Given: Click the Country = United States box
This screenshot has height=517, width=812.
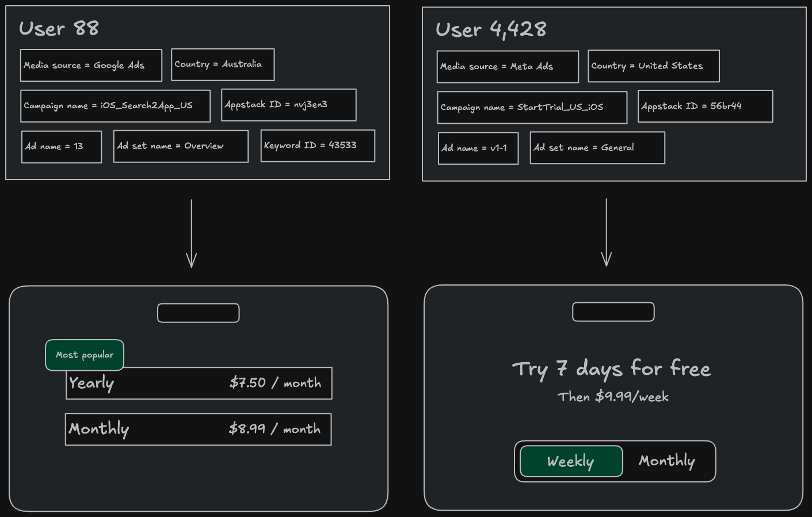Looking at the screenshot, I should (654, 66).
